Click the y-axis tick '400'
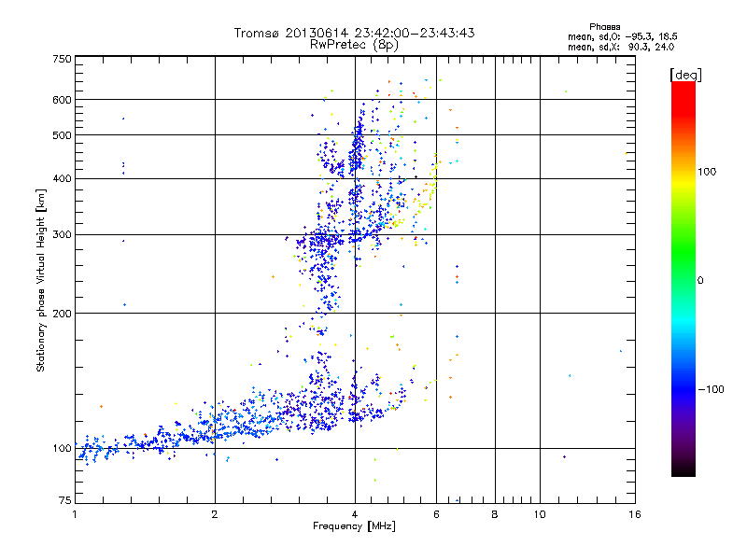The width and height of the screenshot is (747, 560). 62,179
